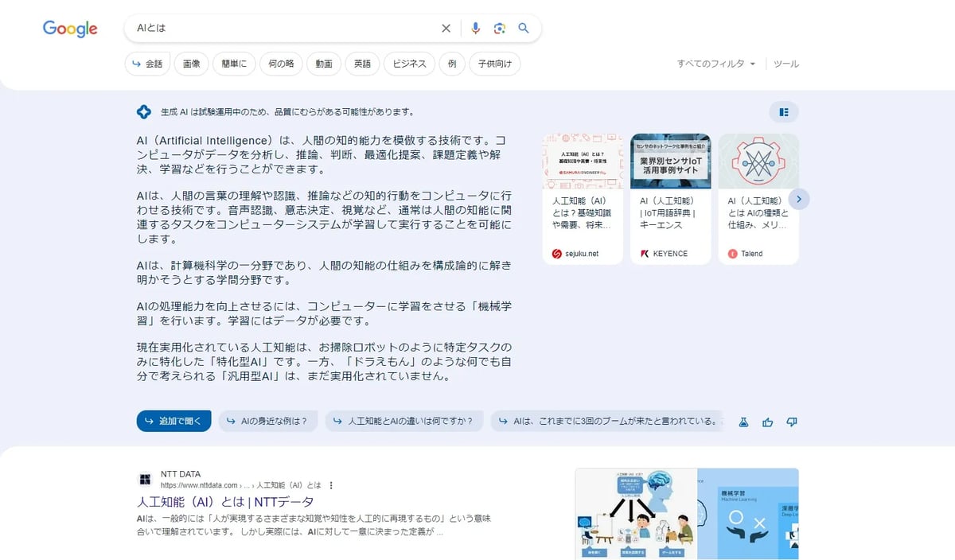
Task: Click the 生成 AI は試験運用中 disclaimer text
Action: [287, 112]
